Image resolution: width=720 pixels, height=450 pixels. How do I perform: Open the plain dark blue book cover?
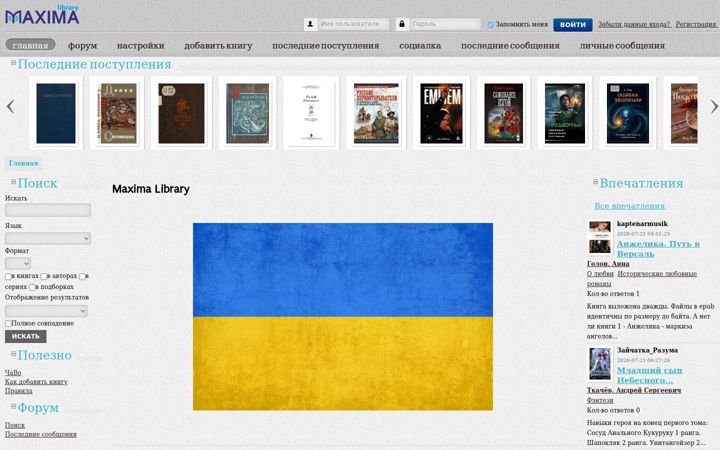(x=56, y=113)
